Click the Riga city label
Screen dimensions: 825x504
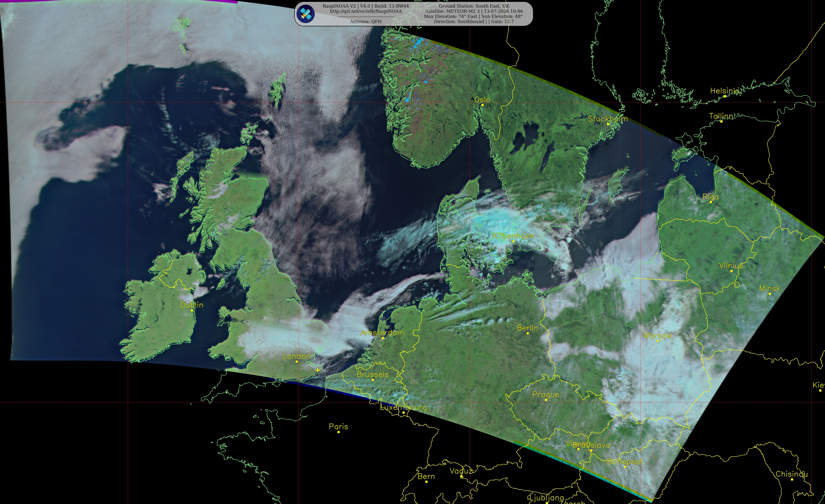(x=711, y=197)
